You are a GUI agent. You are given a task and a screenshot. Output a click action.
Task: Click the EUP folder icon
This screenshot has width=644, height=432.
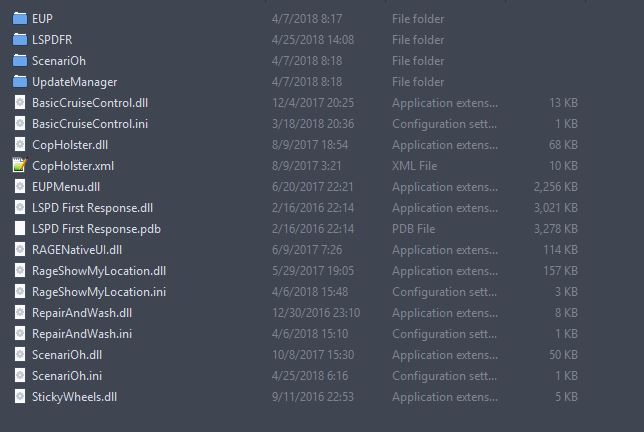pos(19,18)
